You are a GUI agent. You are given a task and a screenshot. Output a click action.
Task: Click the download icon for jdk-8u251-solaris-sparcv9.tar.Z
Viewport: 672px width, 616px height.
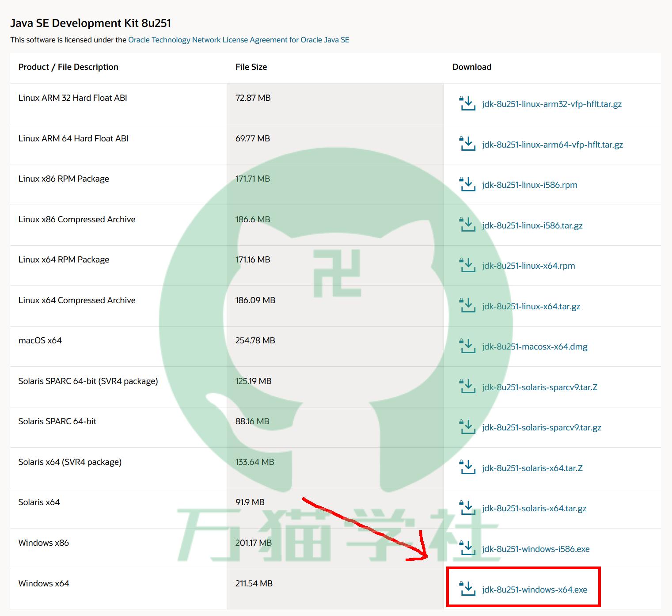click(x=467, y=387)
